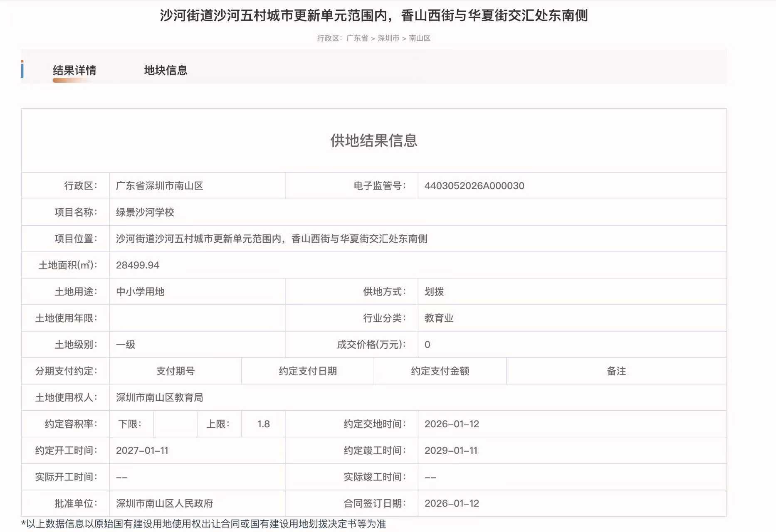The image size is (776, 532).
Task: Click the 约定支付日期 column header
Action: click(308, 371)
